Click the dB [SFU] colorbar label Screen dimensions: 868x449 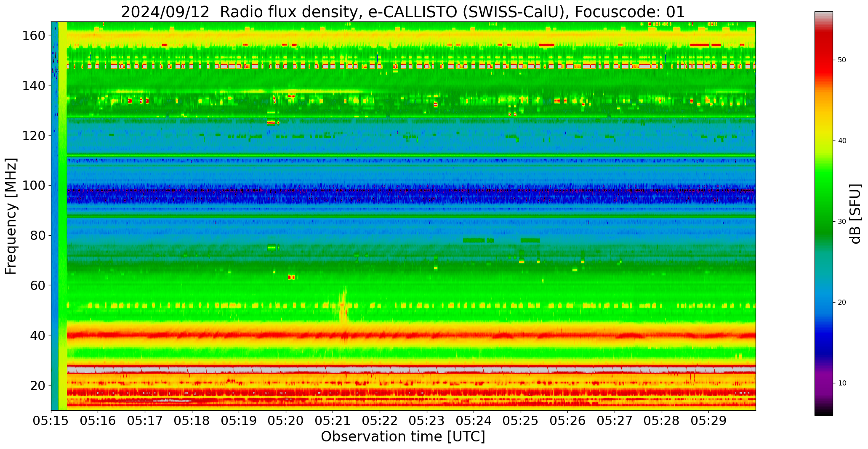click(855, 214)
